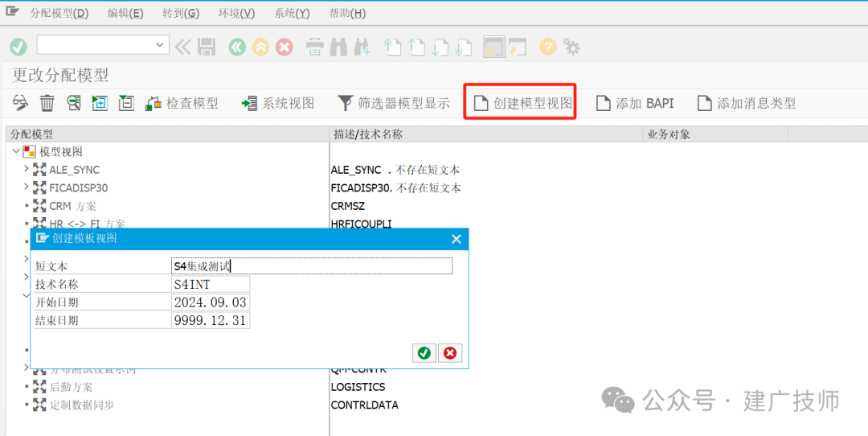
Task: Click the magnifier search icon beside trash
Action: 74,102
